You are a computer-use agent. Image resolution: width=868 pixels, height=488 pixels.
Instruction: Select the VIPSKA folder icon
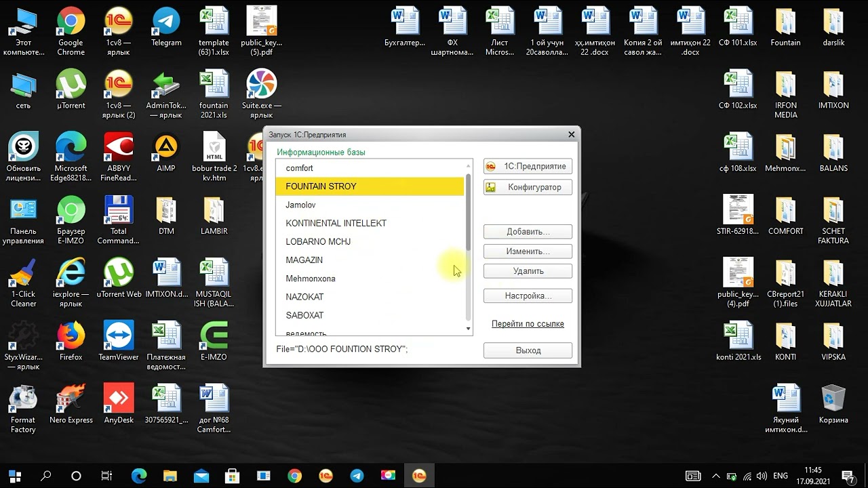point(833,342)
